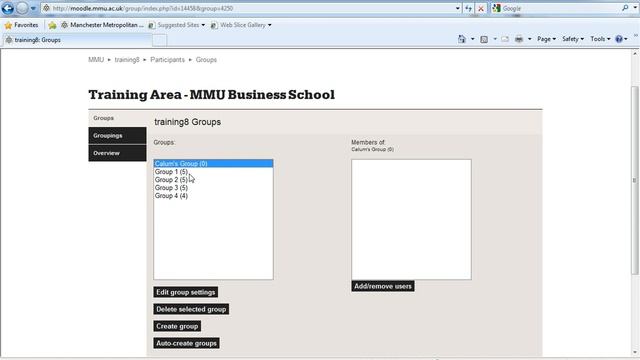Click the Groups breadcrumb link

click(x=206, y=60)
